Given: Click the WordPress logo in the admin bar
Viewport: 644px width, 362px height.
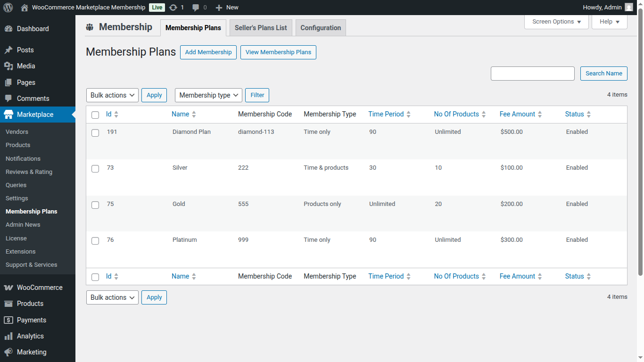Looking at the screenshot, I should [x=8, y=7].
